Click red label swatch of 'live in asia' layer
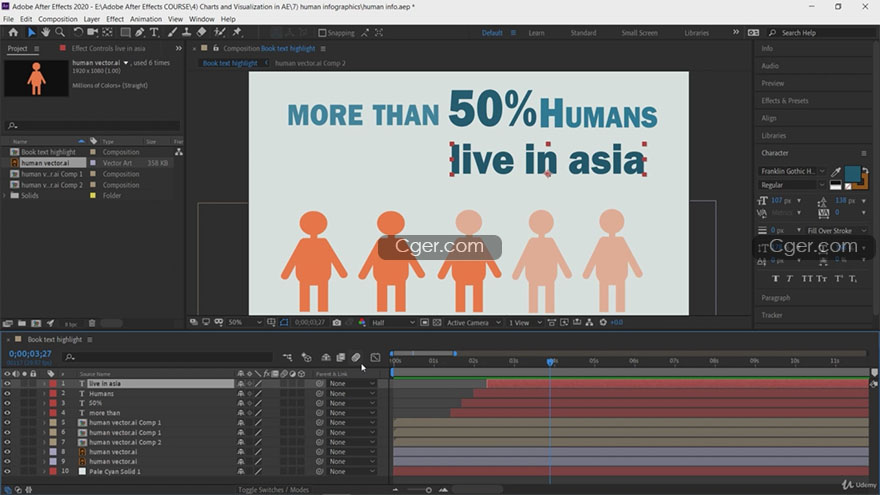Image resolution: width=880 pixels, height=495 pixels. point(53,384)
